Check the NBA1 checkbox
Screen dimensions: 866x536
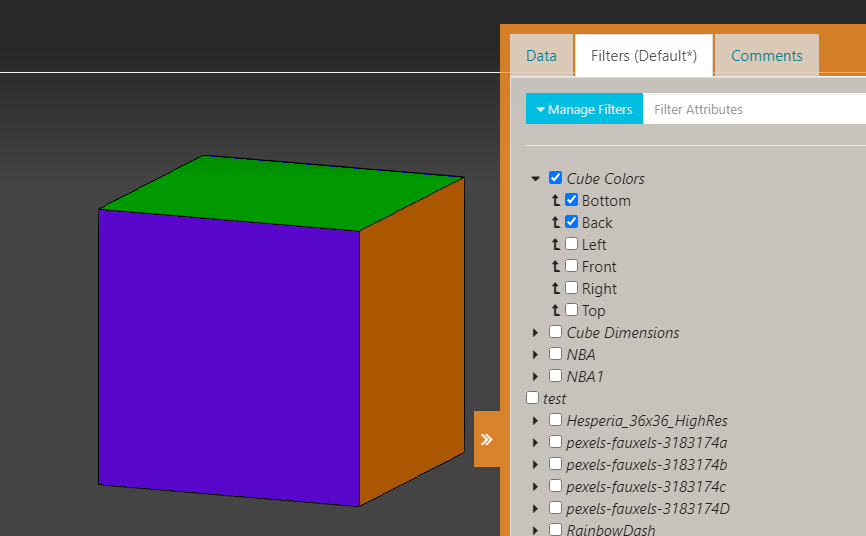[556, 376]
